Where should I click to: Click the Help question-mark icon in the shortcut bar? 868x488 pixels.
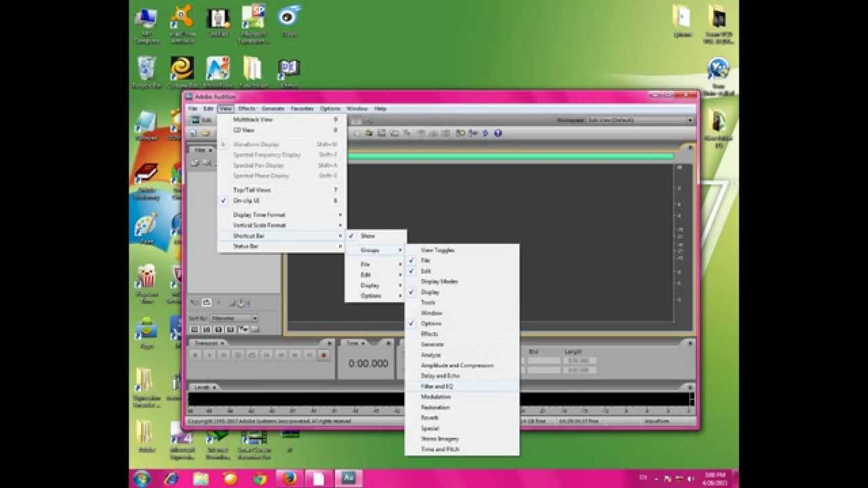[498, 133]
